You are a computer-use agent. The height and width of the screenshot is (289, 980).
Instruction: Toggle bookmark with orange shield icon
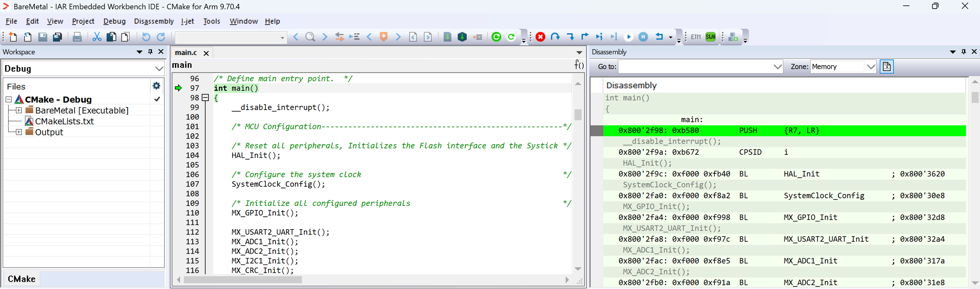pos(384,37)
